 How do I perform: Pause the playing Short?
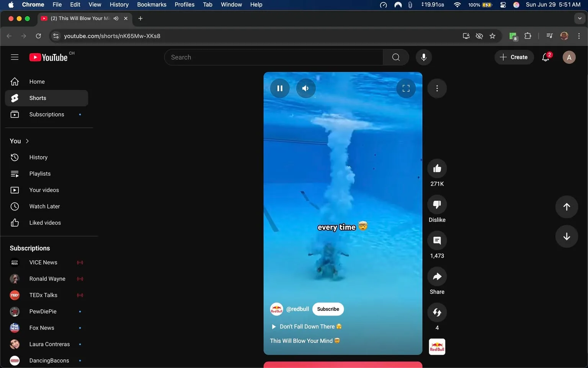point(280,88)
